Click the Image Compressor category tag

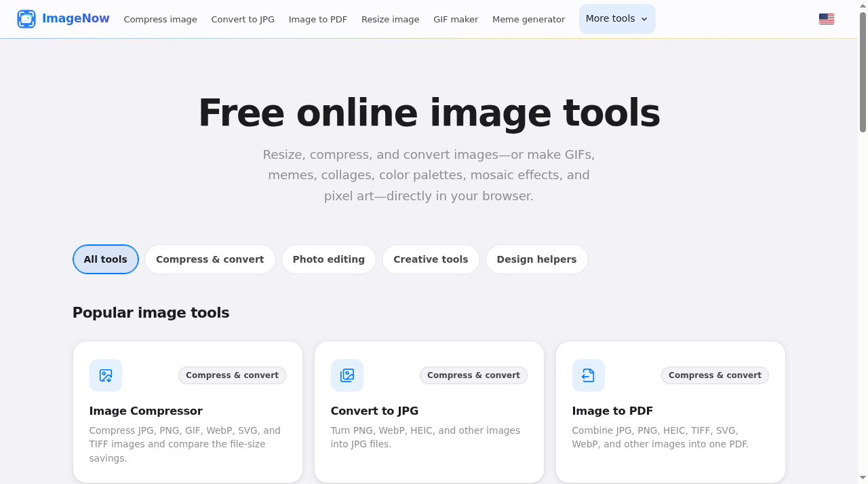tap(232, 375)
